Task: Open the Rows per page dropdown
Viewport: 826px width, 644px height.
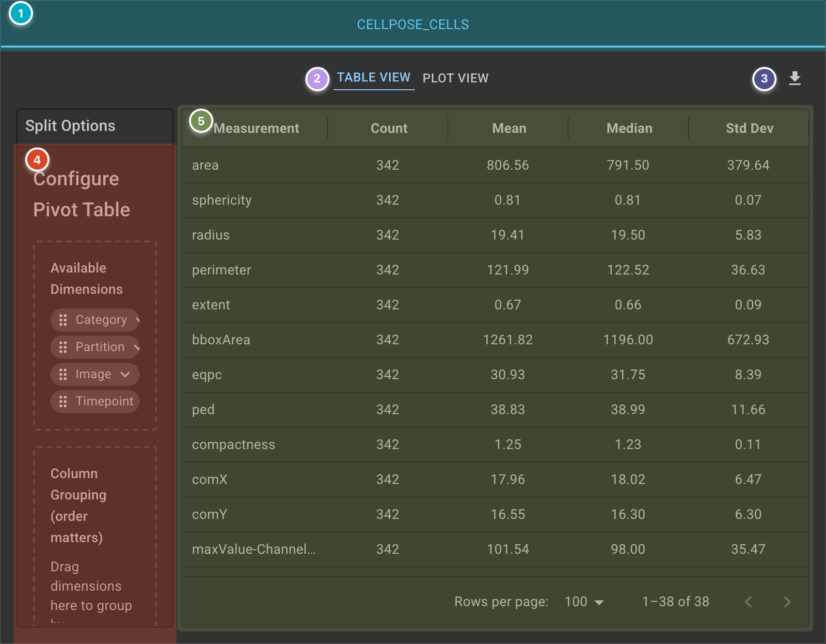Action: click(584, 602)
